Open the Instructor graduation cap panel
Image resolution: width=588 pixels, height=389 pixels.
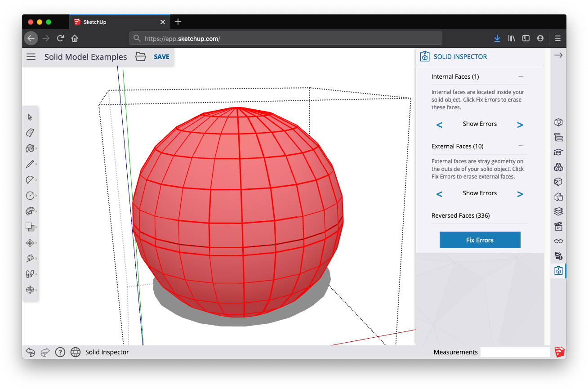558,152
